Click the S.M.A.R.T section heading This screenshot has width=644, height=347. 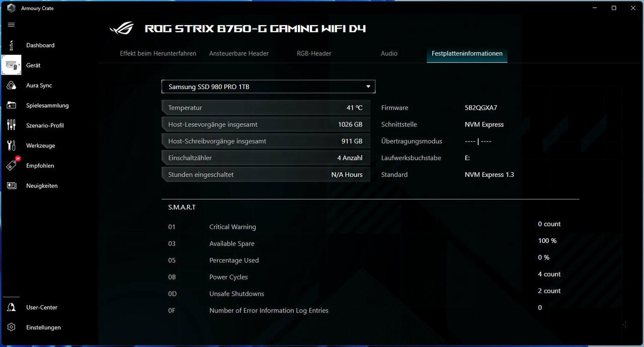(x=182, y=207)
